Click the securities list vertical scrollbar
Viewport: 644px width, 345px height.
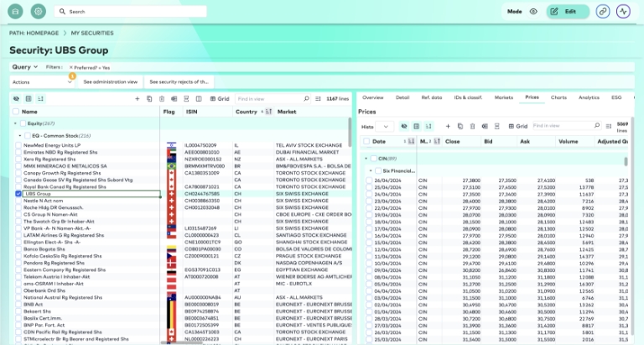coord(350,133)
